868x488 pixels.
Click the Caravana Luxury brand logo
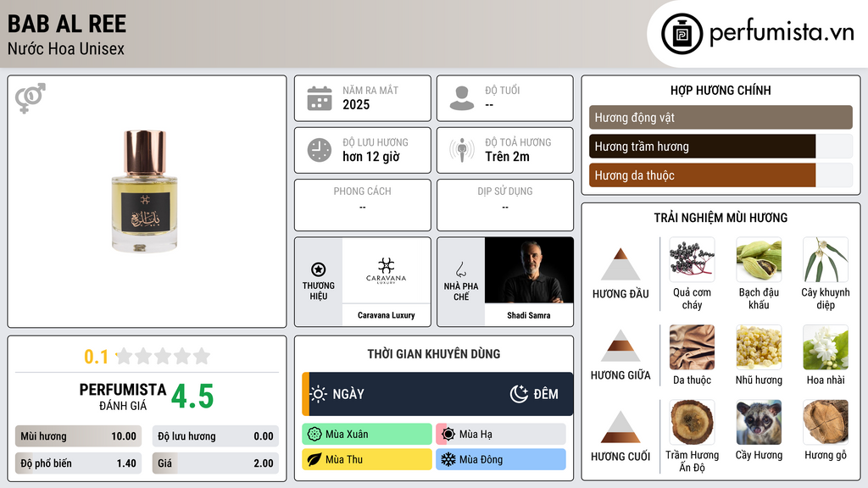click(387, 270)
